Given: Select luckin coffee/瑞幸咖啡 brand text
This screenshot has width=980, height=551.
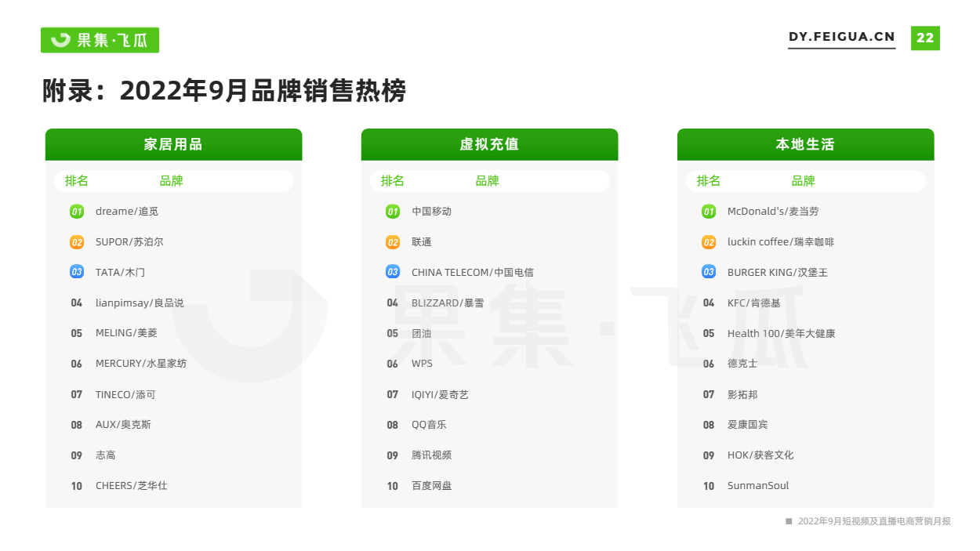Looking at the screenshot, I should click(781, 242).
